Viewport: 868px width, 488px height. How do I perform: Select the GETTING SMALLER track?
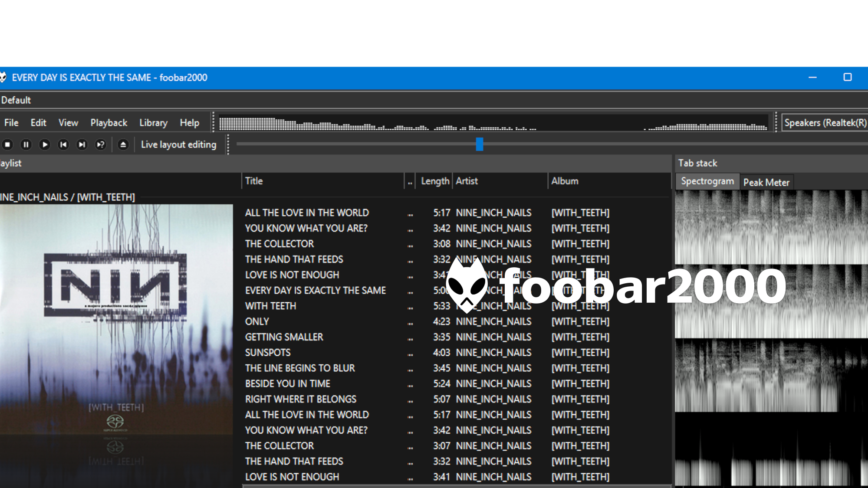(456, 337)
